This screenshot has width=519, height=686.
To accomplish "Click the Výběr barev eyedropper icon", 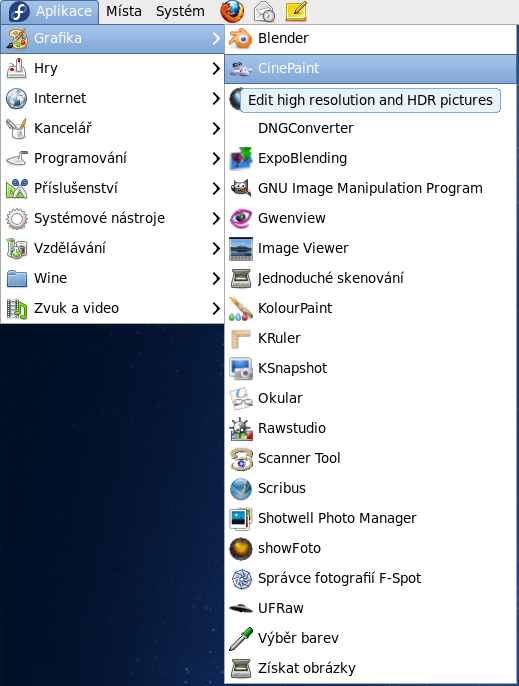I will pos(240,638).
